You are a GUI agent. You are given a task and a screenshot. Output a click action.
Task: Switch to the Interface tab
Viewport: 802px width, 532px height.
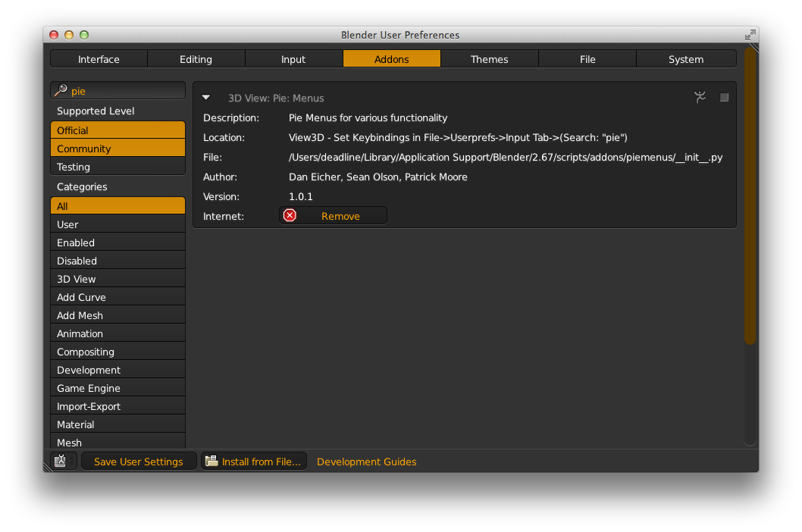click(x=99, y=59)
